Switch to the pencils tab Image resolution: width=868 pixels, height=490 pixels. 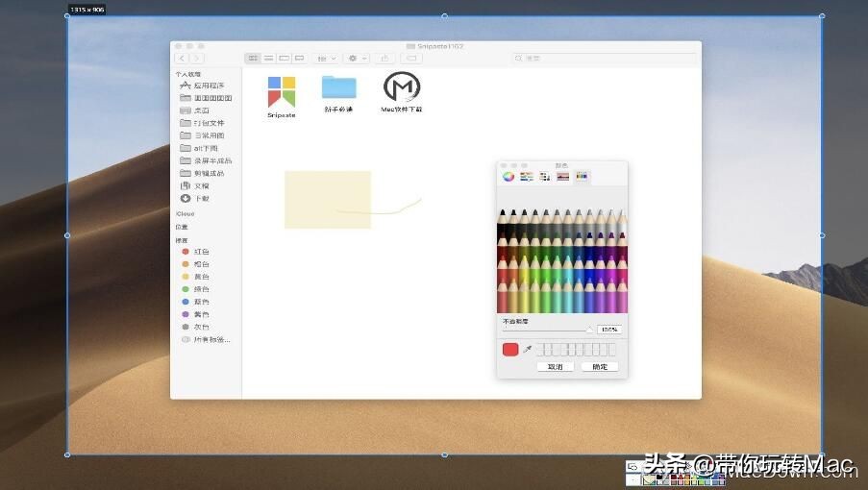[x=582, y=177]
